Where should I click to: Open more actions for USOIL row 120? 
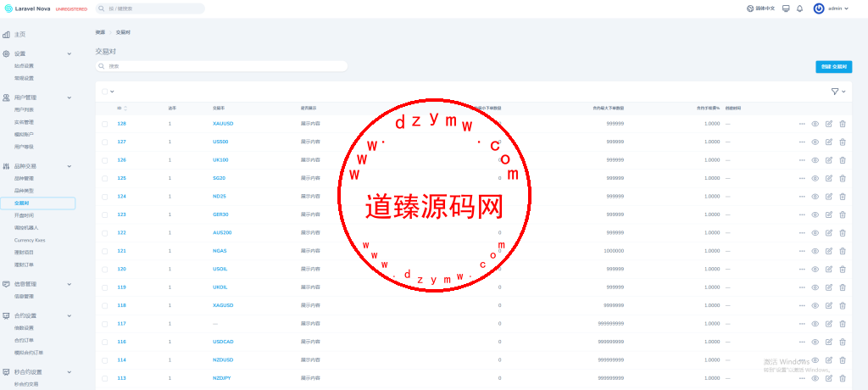click(x=802, y=270)
